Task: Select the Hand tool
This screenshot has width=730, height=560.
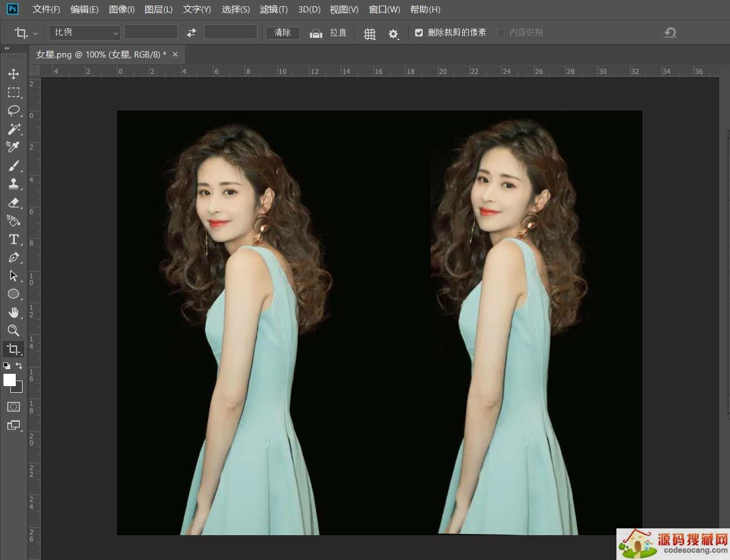Action: (14, 312)
